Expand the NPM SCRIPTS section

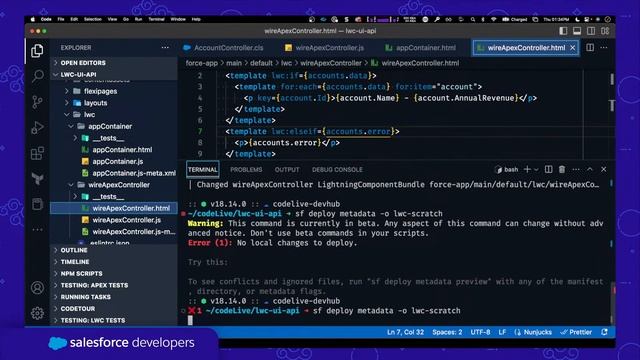coord(114,273)
